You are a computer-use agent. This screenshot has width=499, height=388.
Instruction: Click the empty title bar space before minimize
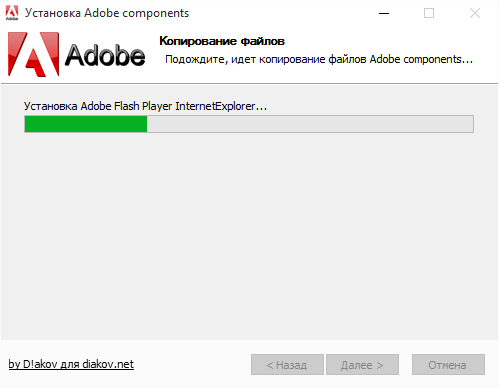tap(282, 13)
